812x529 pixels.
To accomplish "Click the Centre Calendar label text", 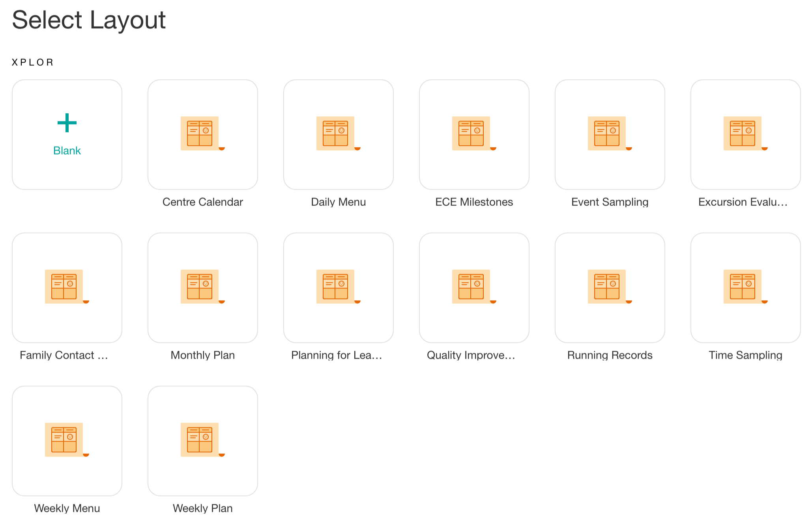I will (202, 202).
